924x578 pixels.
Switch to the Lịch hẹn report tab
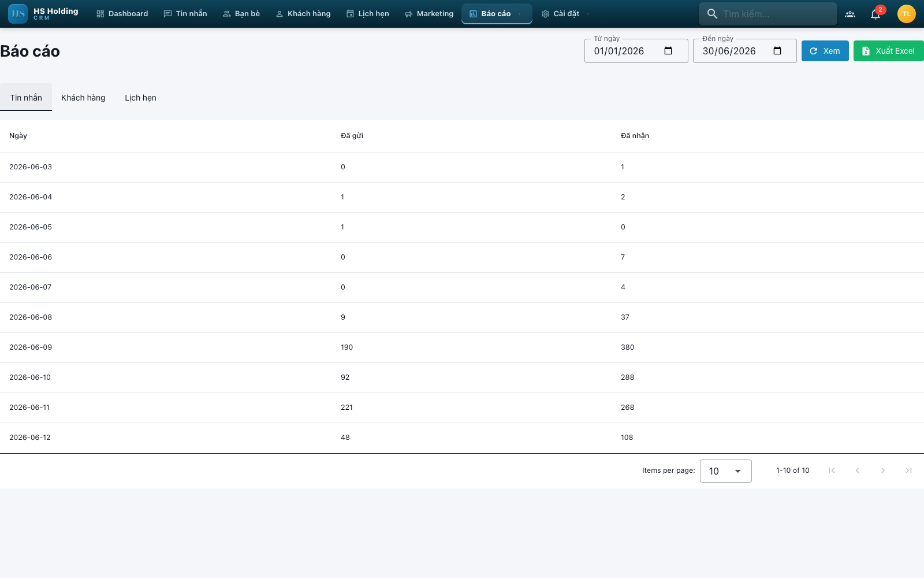point(140,98)
